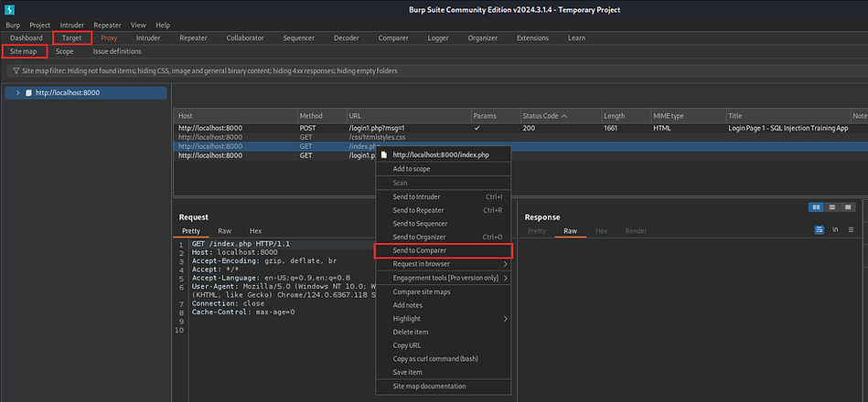This screenshot has height=402, width=868.
Task: Open the Intruder menu in the menu bar
Action: click(x=72, y=25)
